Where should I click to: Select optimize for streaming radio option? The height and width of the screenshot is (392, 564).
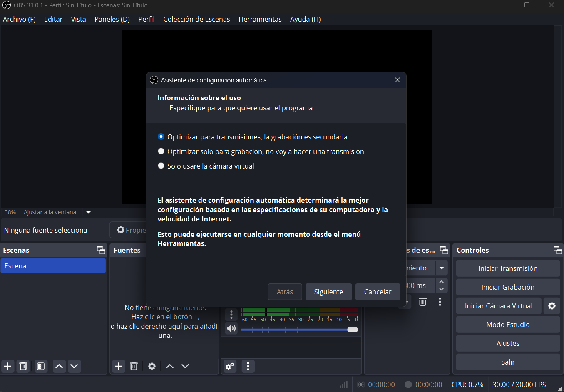161,137
